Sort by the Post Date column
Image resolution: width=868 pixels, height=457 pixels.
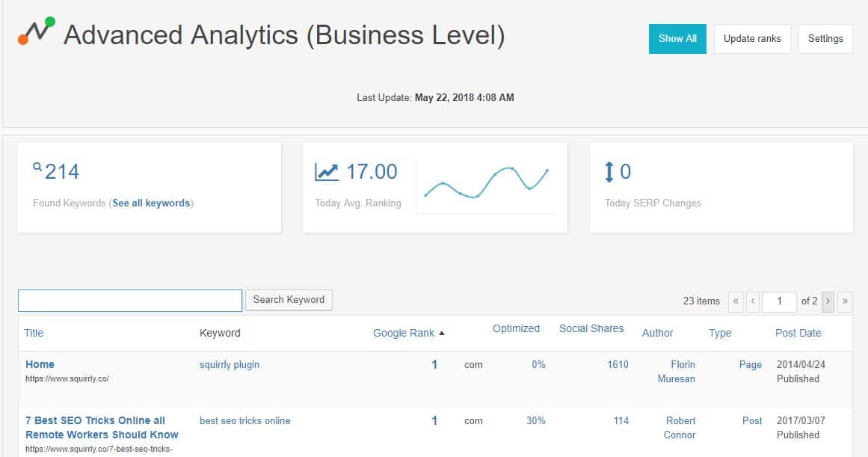click(798, 333)
